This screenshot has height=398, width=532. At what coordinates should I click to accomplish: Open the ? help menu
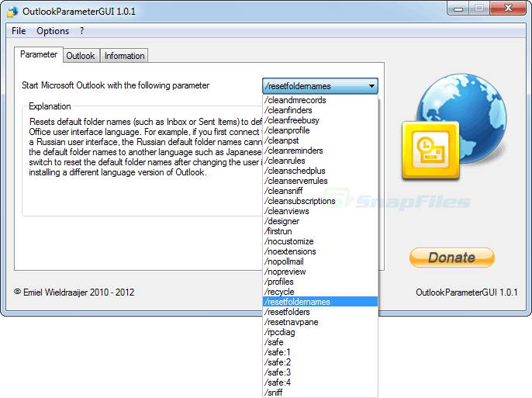point(81,31)
